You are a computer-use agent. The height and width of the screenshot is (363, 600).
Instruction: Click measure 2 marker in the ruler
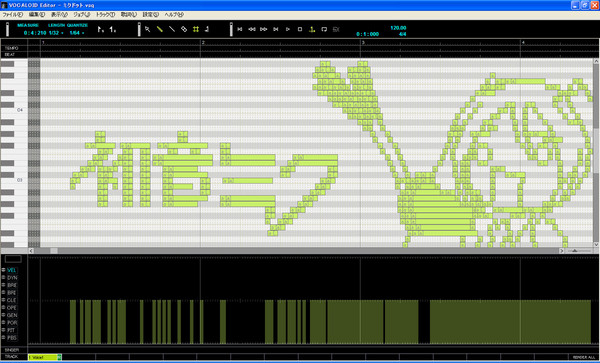click(203, 42)
